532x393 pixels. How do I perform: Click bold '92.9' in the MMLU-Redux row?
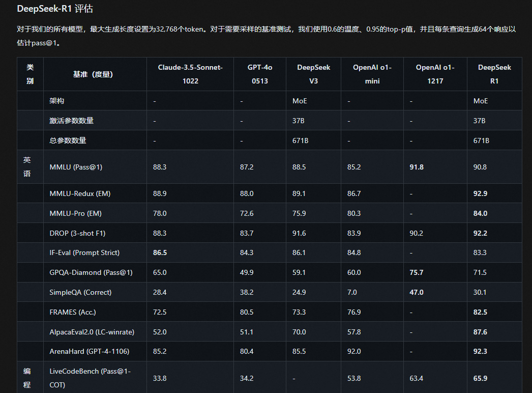(480, 193)
